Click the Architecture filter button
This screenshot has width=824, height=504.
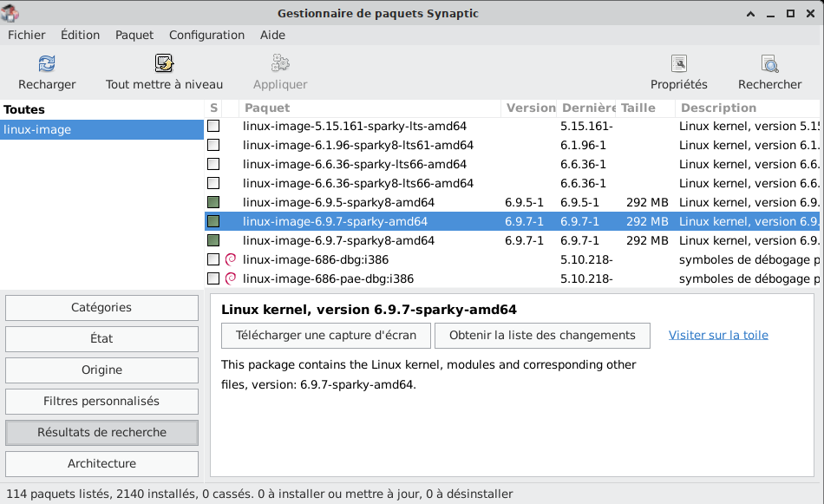pyautogui.click(x=101, y=463)
